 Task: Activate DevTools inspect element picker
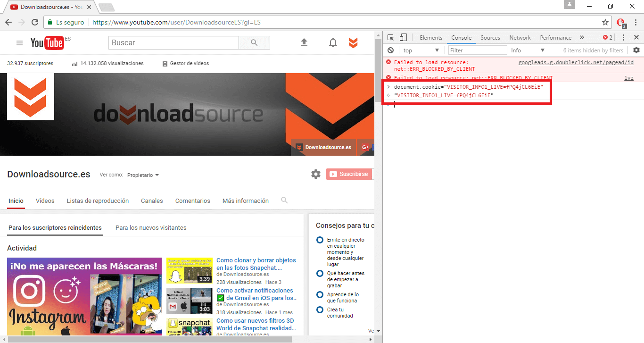coord(390,38)
